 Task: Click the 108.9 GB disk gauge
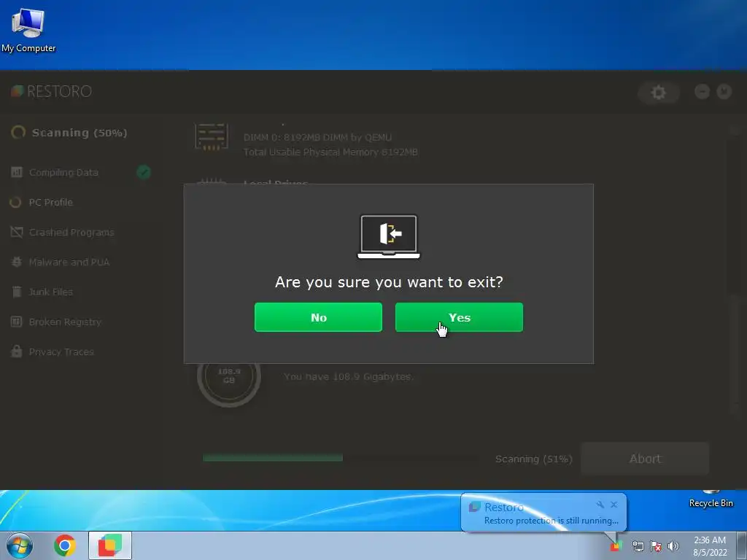click(228, 376)
